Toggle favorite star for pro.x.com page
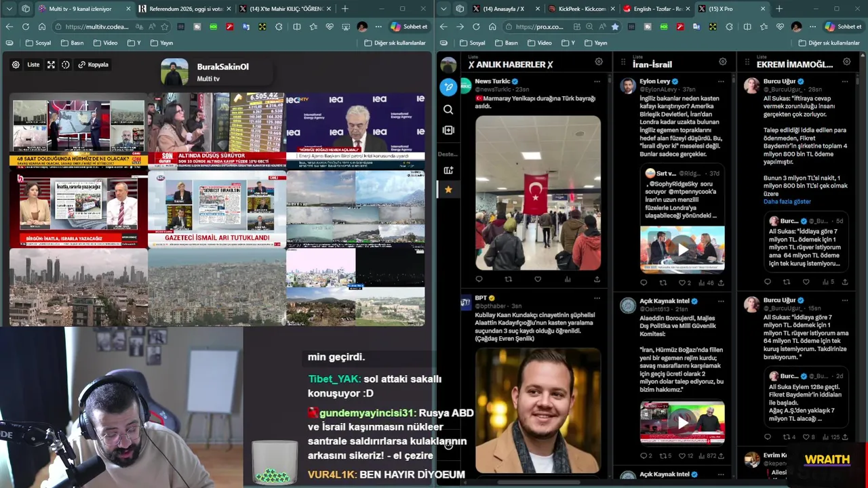 pos(615,26)
